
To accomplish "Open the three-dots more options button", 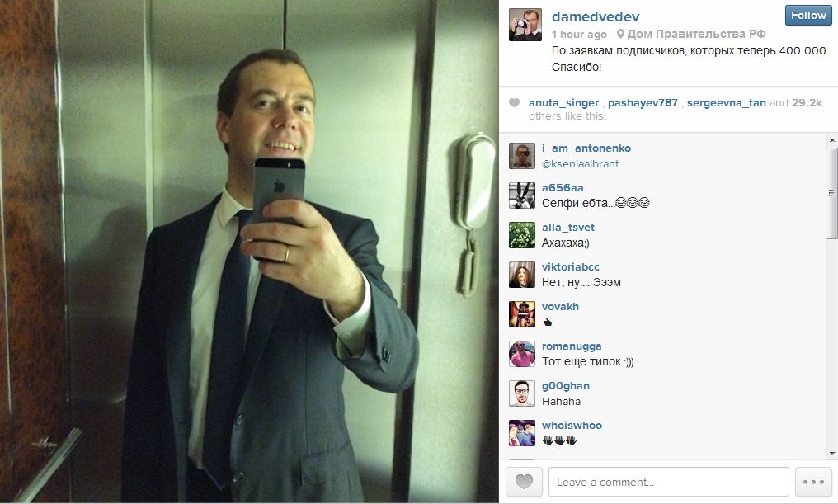I will 813,482.
